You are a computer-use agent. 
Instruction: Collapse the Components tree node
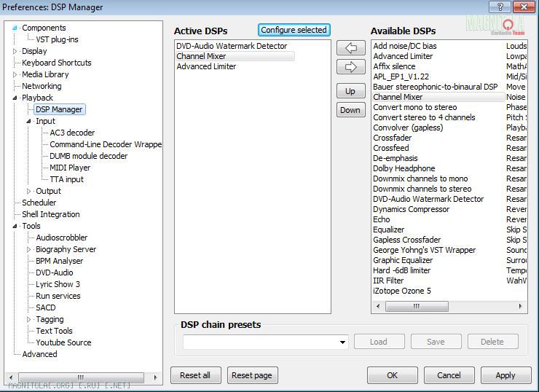(15, 28)
